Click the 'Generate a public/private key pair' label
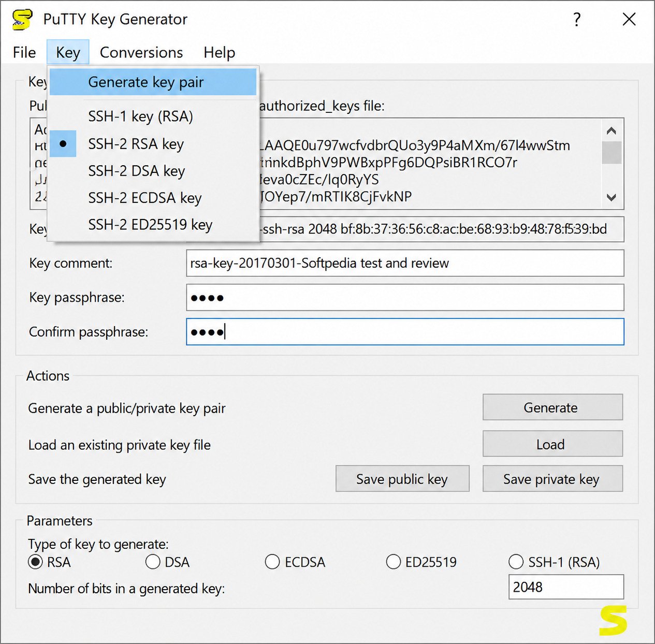655x644 pixels. pos(127,408)
